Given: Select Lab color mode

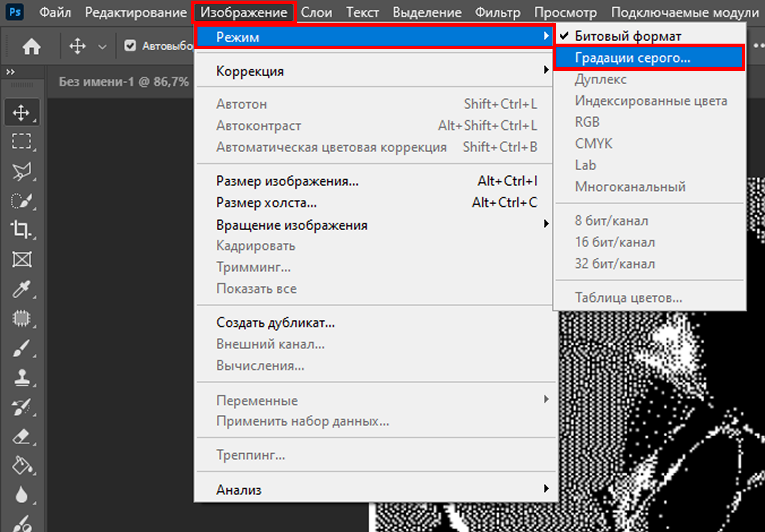Looking at the screenshot, I should (649, 165).
